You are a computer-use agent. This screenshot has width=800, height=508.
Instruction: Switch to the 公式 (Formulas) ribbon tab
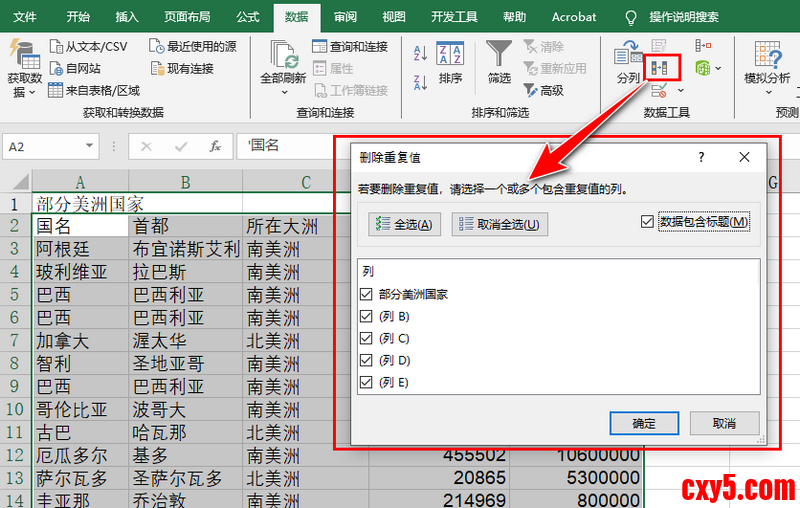248,17
